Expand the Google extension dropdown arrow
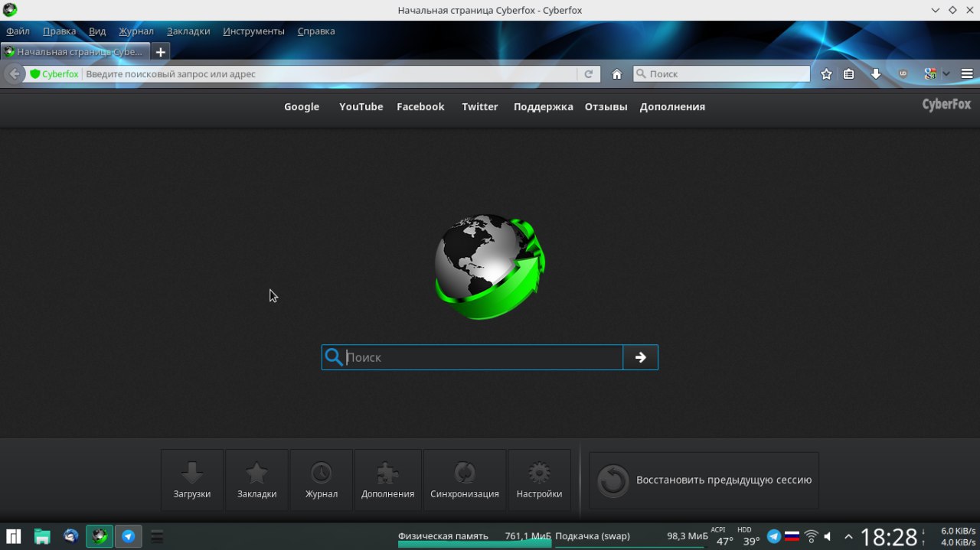The height and width of the screenshot is (550, 980). pyautogui.click(x=946, y=74)
